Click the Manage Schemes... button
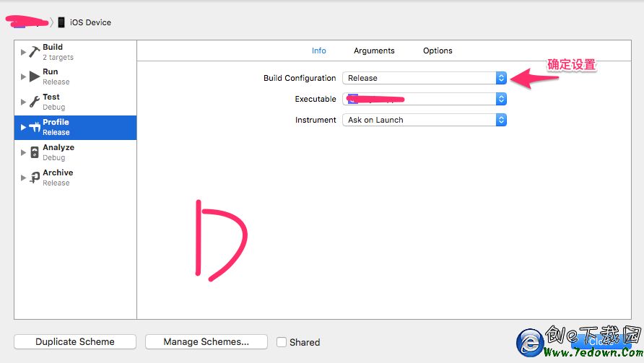644x363 pixels. (206, 341)
